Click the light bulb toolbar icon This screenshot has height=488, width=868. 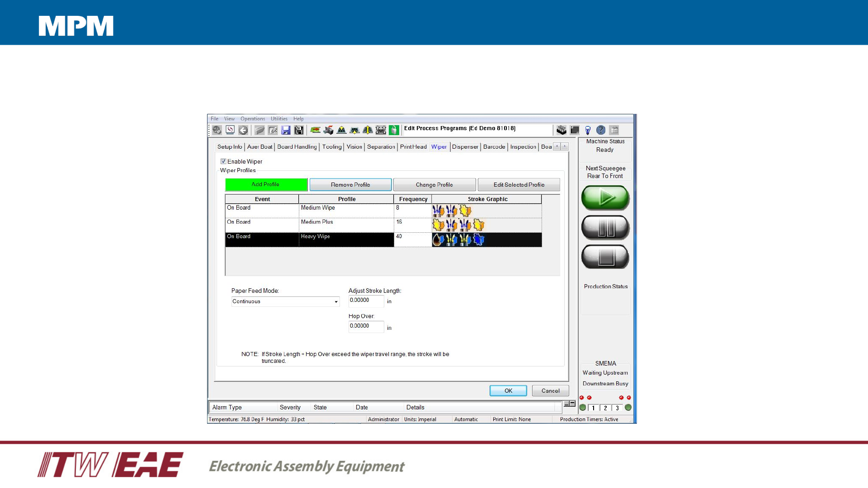pyautogui.click(x=588, y=130)
